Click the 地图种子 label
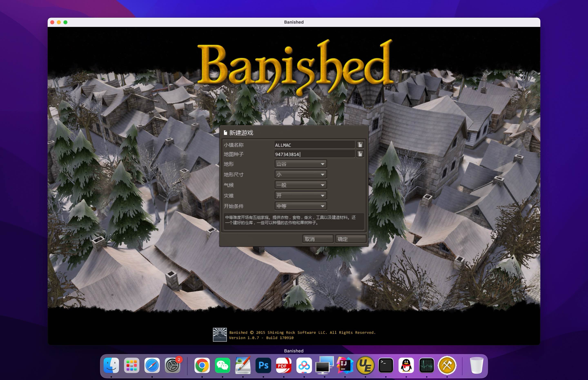The width and height of the screenshot is (588, 380). coord(234,154)
